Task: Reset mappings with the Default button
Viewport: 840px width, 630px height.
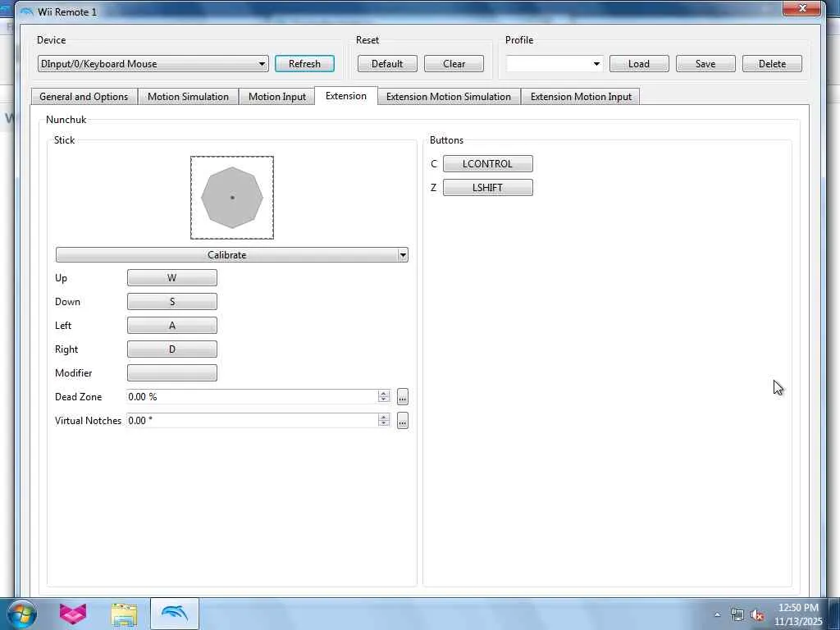Action: (x=387, y=64)
